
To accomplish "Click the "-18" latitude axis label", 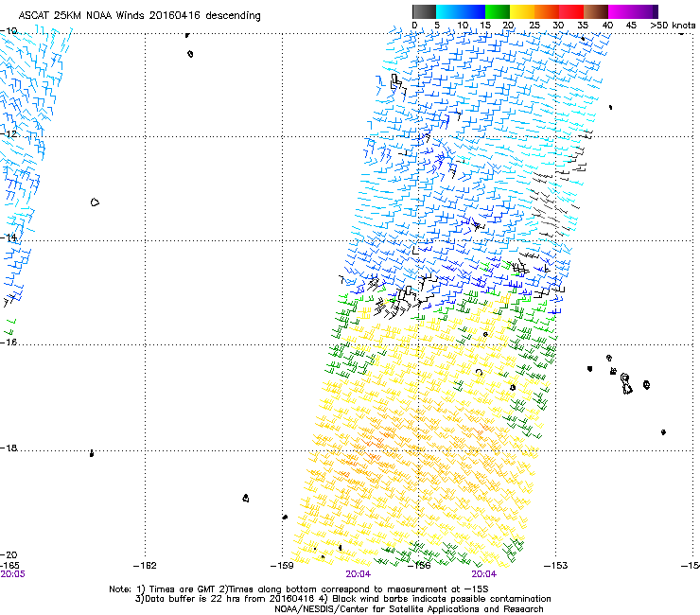I will 9,448.
